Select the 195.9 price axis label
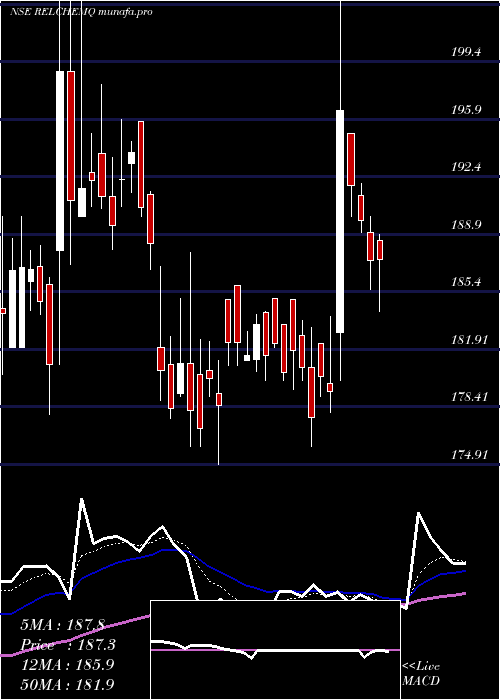 click(466, 109)
